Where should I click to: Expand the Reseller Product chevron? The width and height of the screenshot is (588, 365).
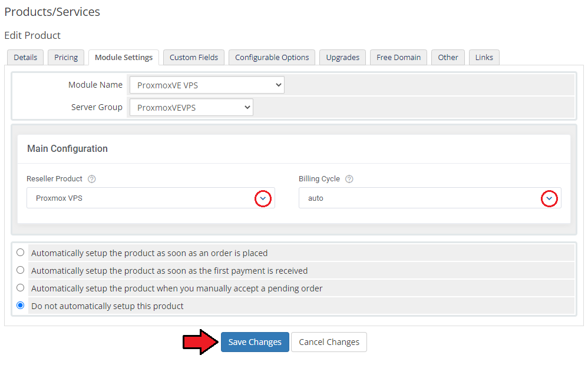click(x=263, y=198)
